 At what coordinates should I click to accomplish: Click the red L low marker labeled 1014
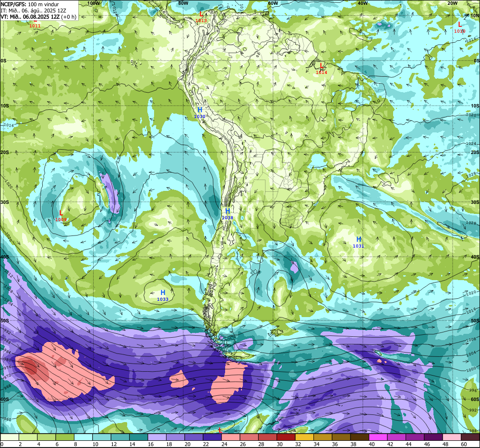click(x=322, y=66)
